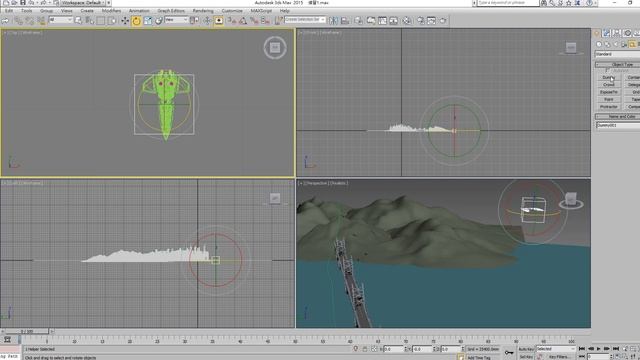
Task: Click the object name field Dummy001
Action: [618, 125]
